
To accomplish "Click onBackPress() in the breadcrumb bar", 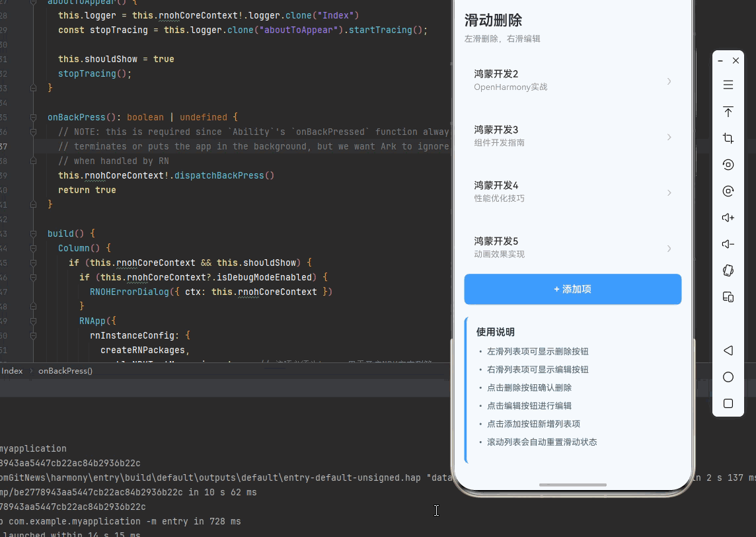I will tap(65, 370).
